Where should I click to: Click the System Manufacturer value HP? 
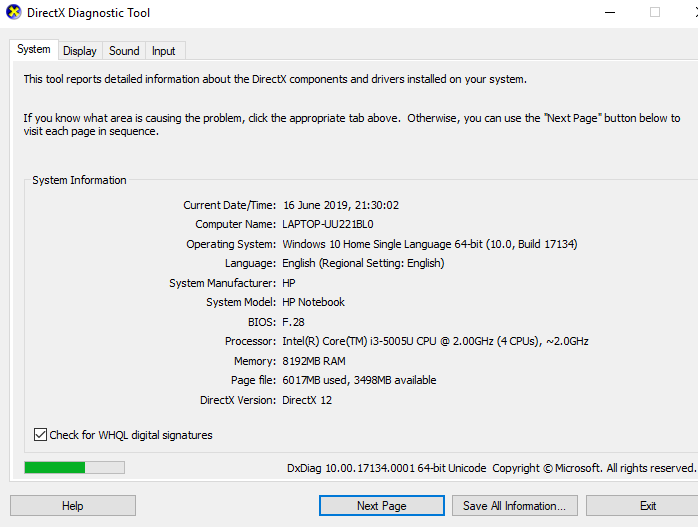pyautogui.click(x=289, y=283)
